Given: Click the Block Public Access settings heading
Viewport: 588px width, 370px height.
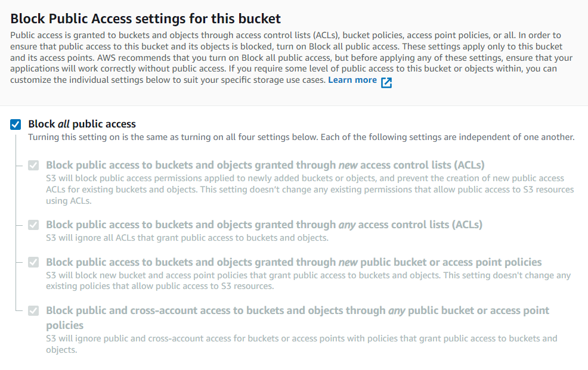Looking at the screenshot, I should (x=146, y=18).
